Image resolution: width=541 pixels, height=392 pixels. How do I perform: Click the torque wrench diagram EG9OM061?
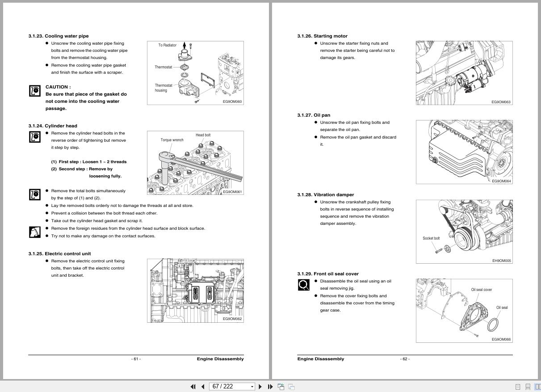click(x=195, y=163)
